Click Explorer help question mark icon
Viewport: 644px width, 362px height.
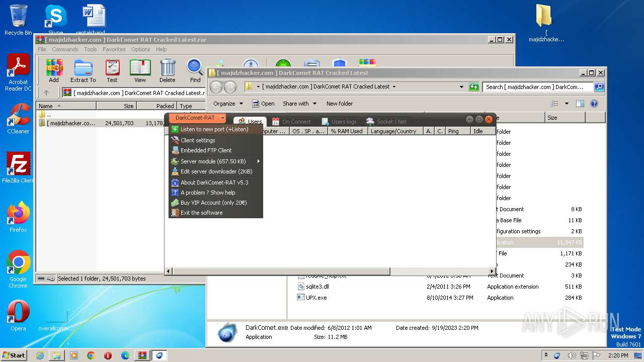point(594,104)
